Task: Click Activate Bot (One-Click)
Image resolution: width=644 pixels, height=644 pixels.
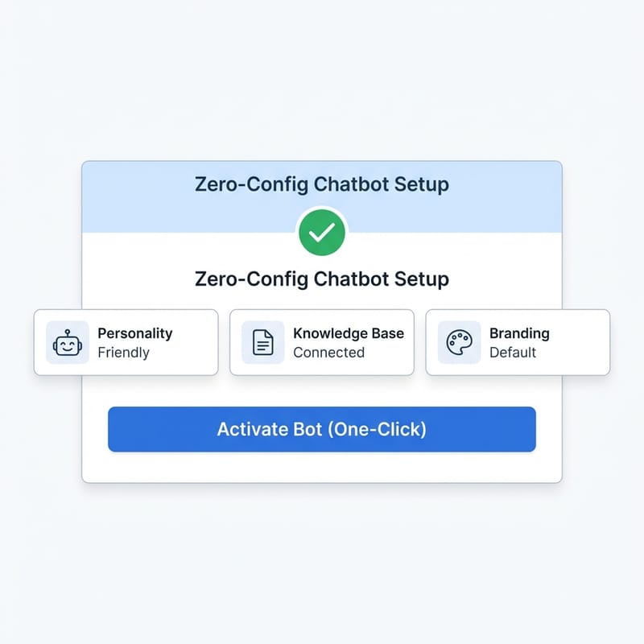Action: pos(322,429)
